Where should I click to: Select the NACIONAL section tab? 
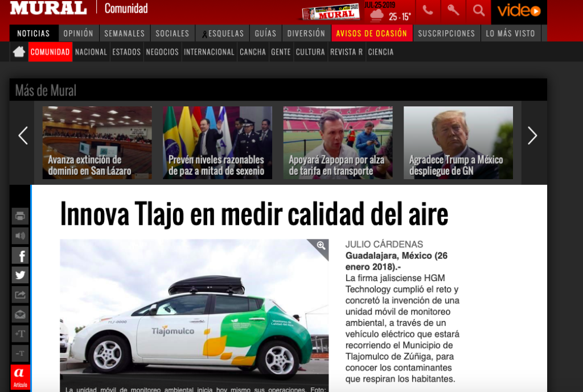tap(91, 52)
